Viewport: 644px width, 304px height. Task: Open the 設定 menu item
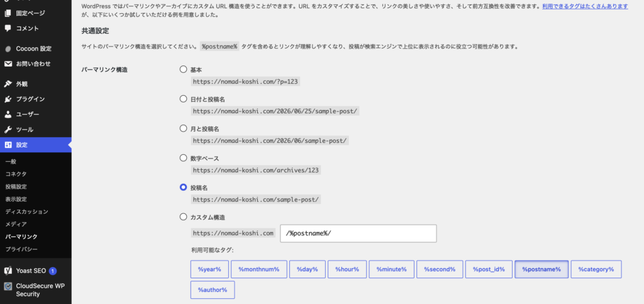[x=36, y=145]
